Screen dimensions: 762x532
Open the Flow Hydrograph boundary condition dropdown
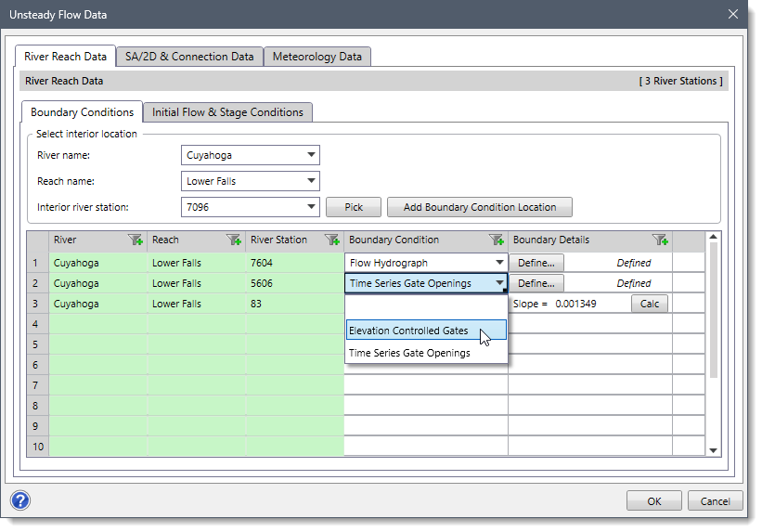point(500,263)
